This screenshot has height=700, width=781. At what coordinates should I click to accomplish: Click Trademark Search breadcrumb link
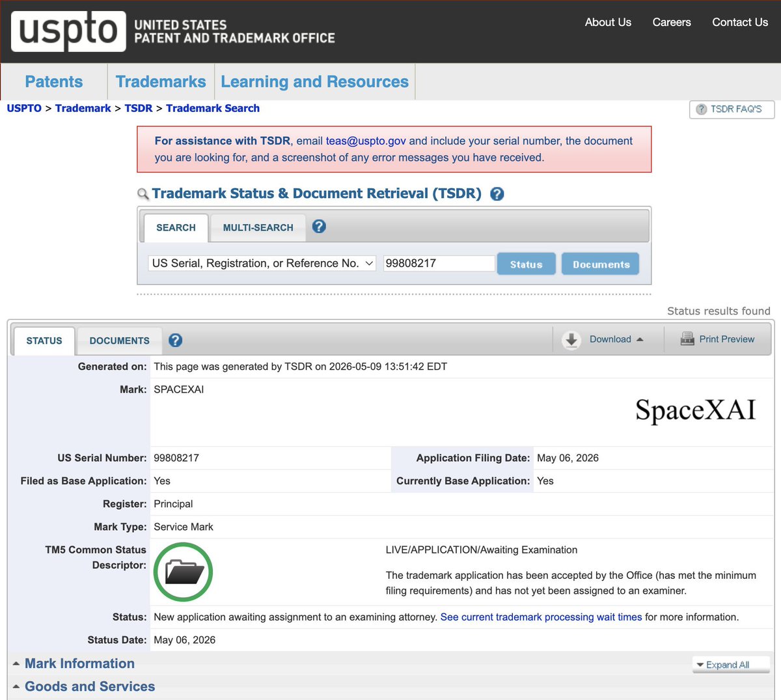(x=213, y=108)
